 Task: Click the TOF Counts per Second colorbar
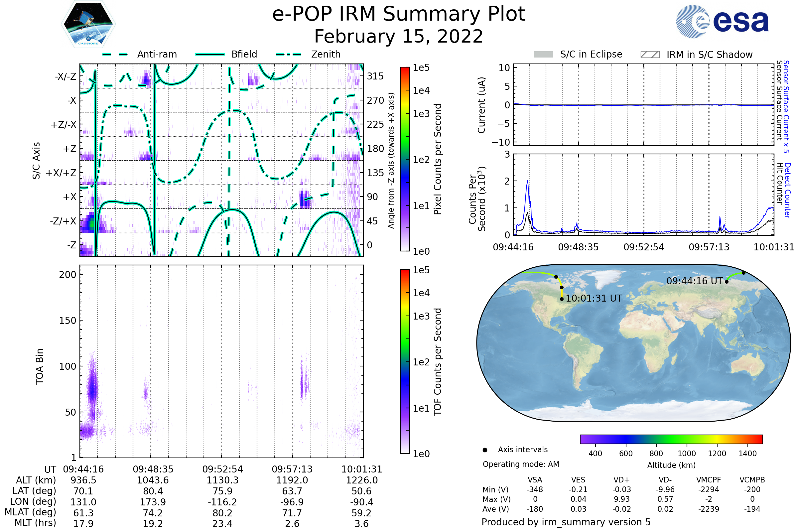(x=405, y=362)
